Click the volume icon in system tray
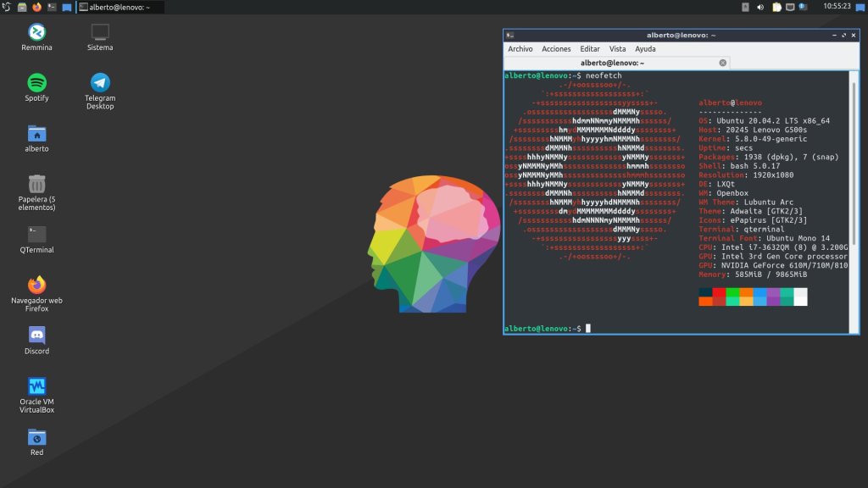868x488 pixels. point(760,7)
